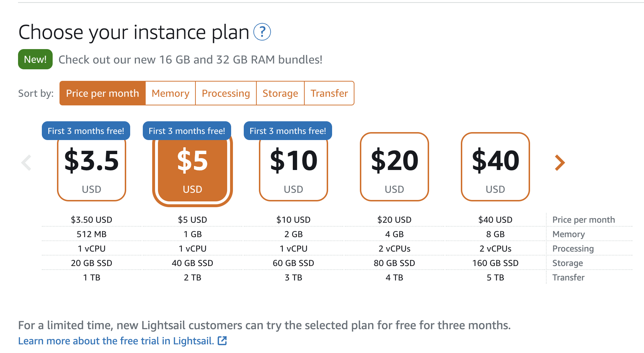Screen dimensions: 644x353
Task: Pick the $20 USD plan
Action: pos(394,167)
